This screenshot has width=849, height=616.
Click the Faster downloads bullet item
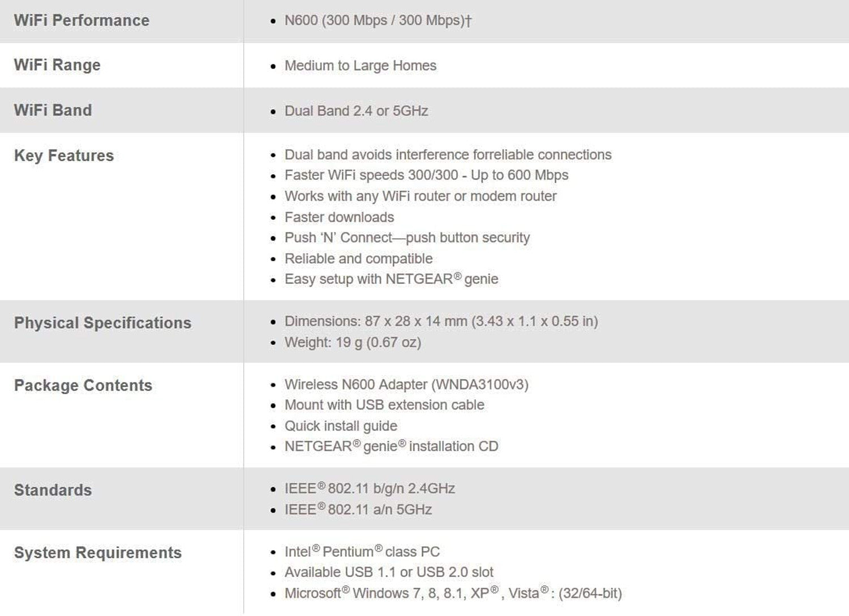[x=339, y=217]
